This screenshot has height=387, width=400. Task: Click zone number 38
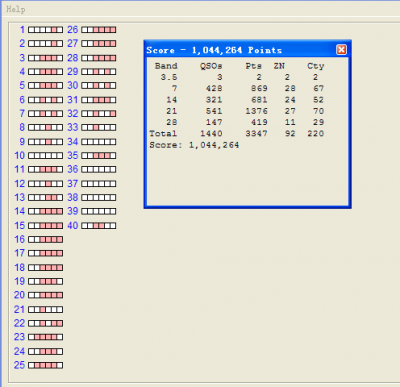click(x=72, y=197)
